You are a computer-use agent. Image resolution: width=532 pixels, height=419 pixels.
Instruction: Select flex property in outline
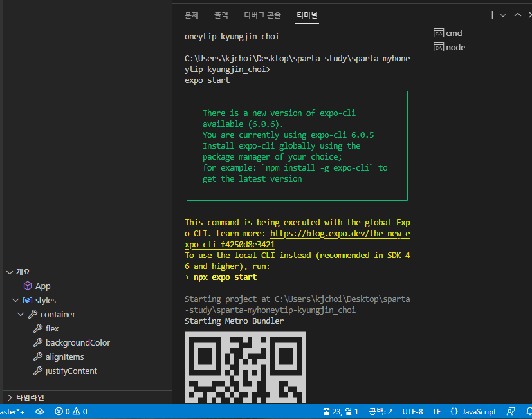(52, 329)
